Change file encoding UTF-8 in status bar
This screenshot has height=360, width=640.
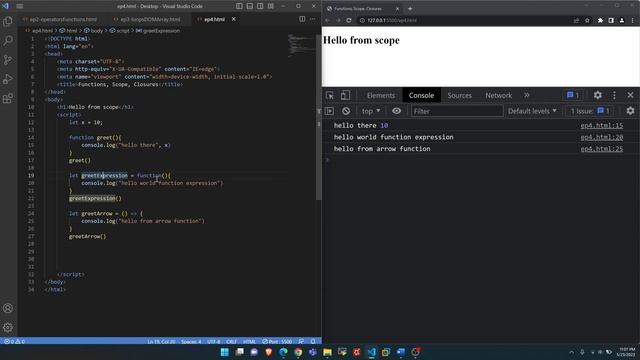point(213,341)
